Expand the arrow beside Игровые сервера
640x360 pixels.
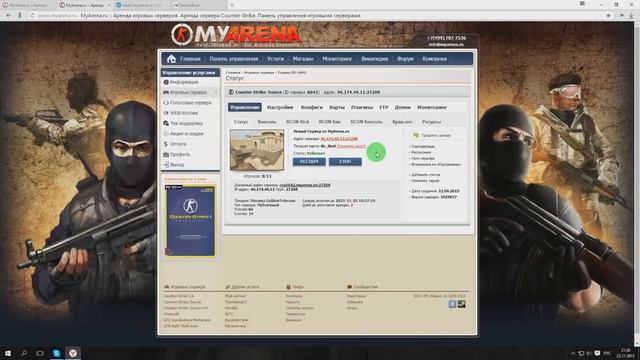(216, 93)
